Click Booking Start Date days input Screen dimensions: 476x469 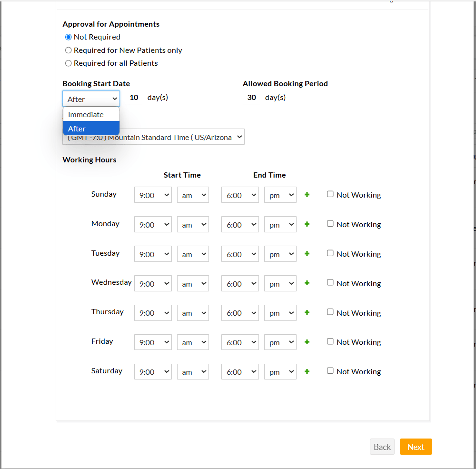coord(134,98)
